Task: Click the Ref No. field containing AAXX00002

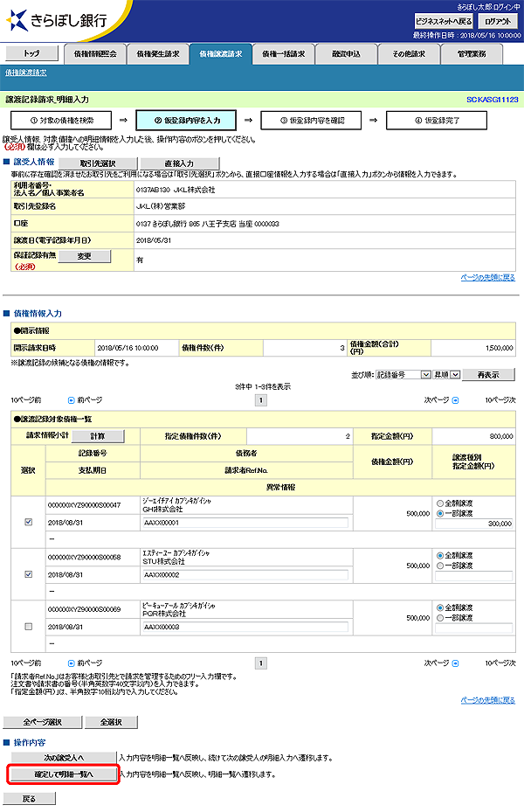Action: point(245,575)
